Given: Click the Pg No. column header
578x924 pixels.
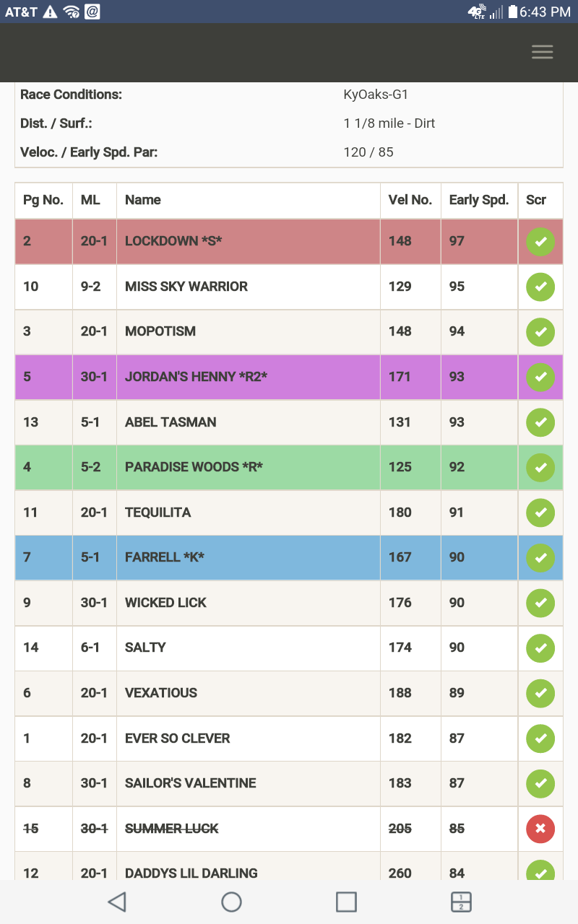Looking at the screenshot, I should point(43,200).
